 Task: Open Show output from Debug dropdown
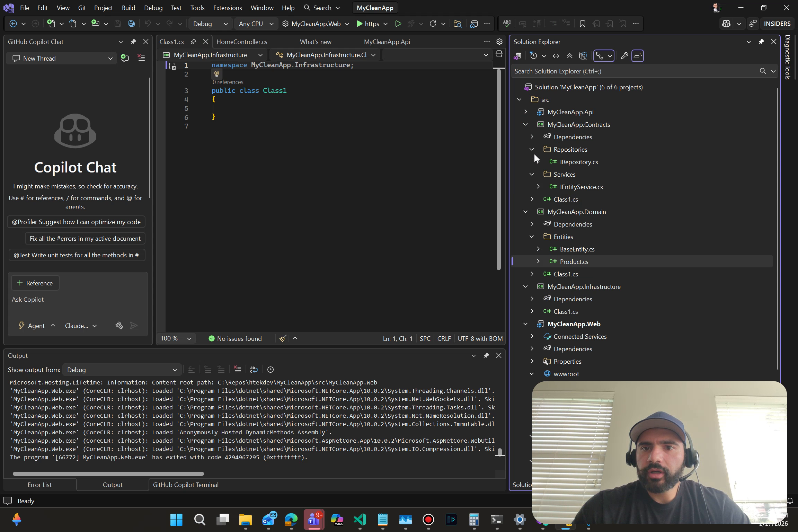pos(122,370)
